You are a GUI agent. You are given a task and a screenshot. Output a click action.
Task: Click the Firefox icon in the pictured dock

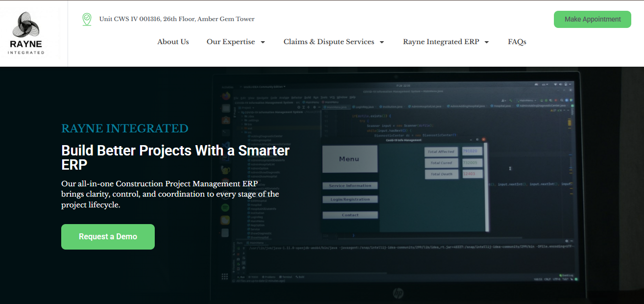coord(226,96)
